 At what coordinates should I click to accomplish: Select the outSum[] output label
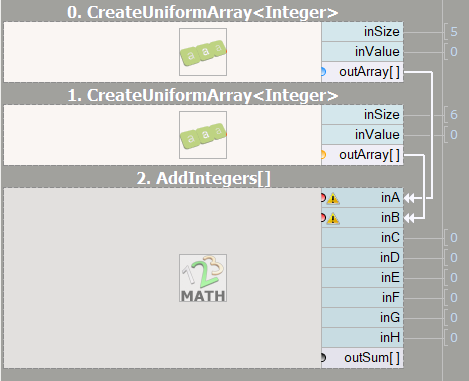point(372,358)
